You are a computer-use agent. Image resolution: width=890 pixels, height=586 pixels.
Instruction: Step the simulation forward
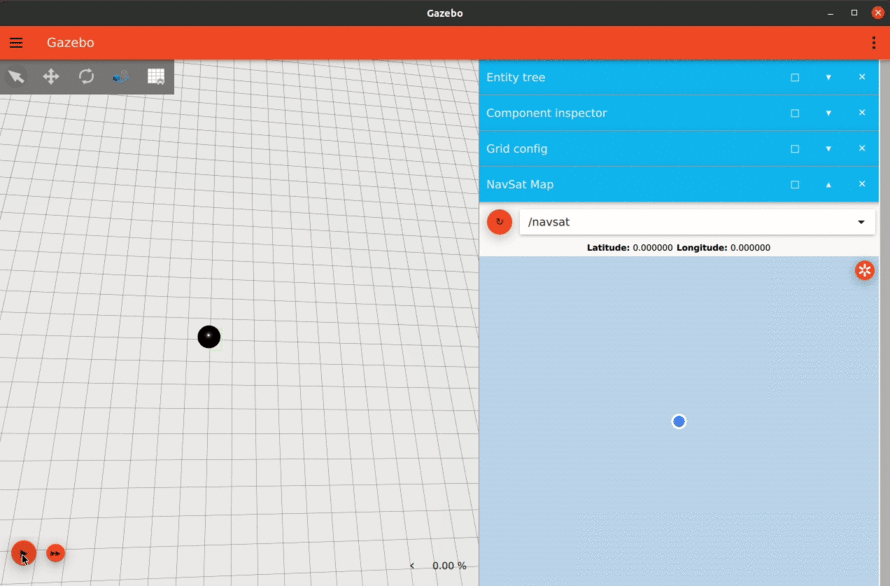56,553
